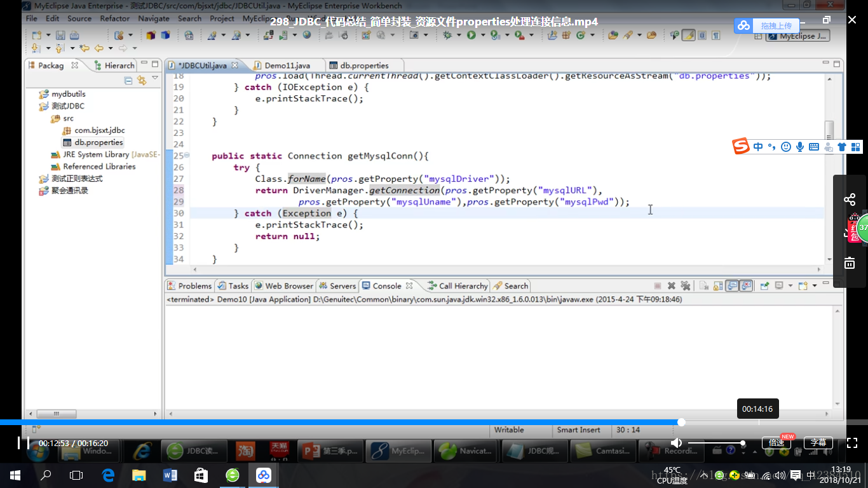The height and width of the screenshot is (488, 868).
Task: Toggle Show Console When Output Changes
Action: [x=732, y=286]
